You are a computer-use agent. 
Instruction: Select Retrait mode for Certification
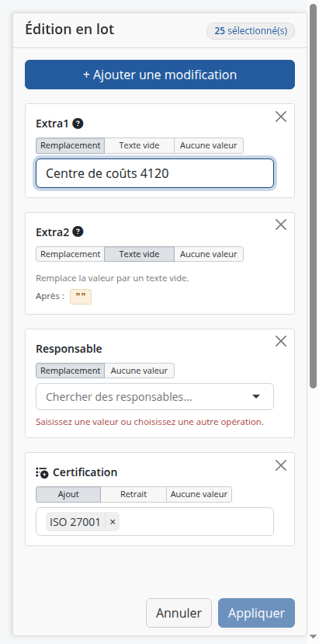pos(133,494)
